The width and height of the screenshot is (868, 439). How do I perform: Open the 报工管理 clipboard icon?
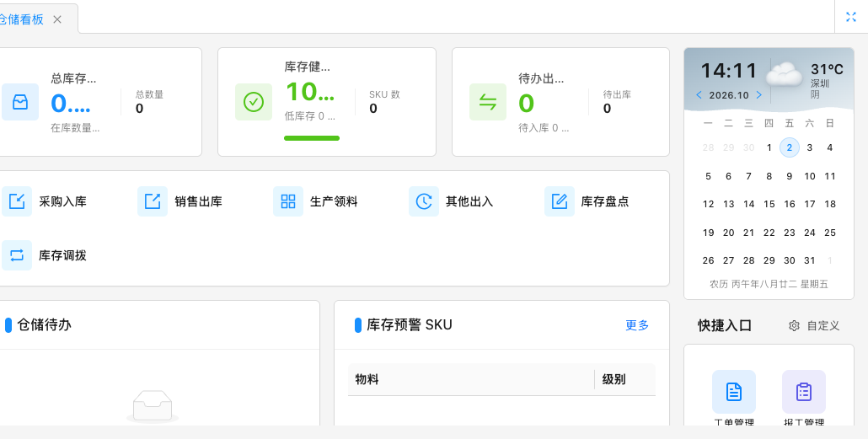coord(803,392)
